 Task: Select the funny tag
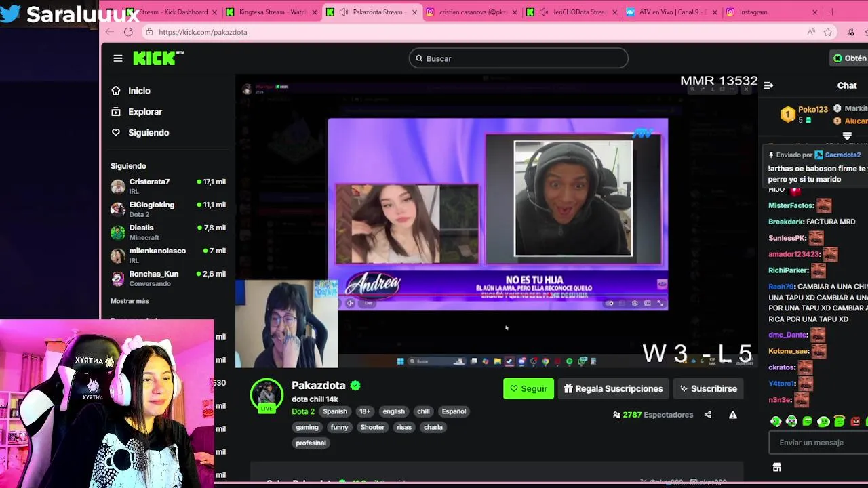(x=339, y=427)
